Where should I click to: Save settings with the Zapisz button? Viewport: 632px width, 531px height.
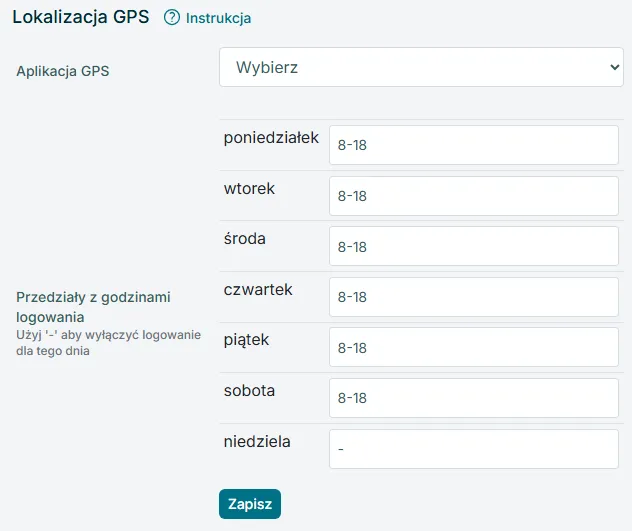point(250,504)
